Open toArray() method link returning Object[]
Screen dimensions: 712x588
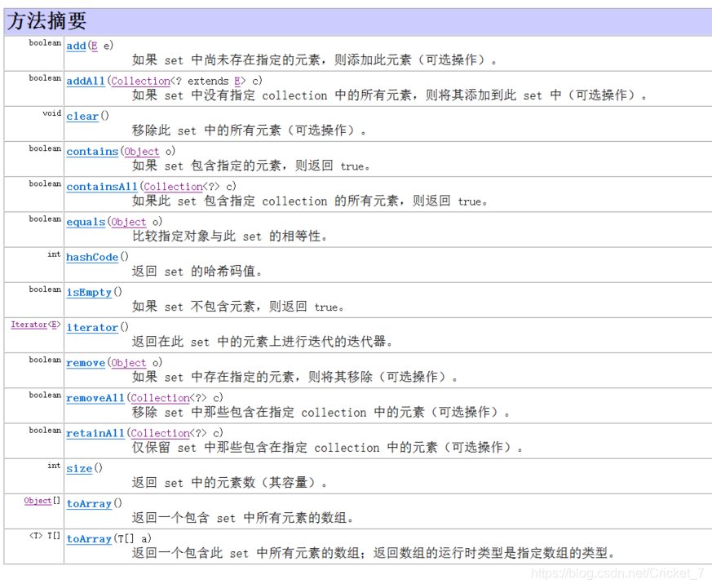89,503
